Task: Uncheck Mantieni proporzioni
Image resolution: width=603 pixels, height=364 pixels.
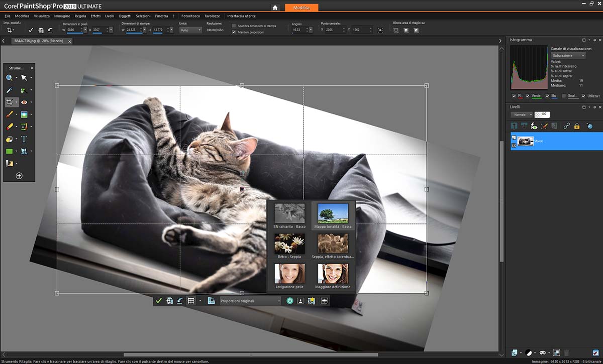Action: [234, 32]
